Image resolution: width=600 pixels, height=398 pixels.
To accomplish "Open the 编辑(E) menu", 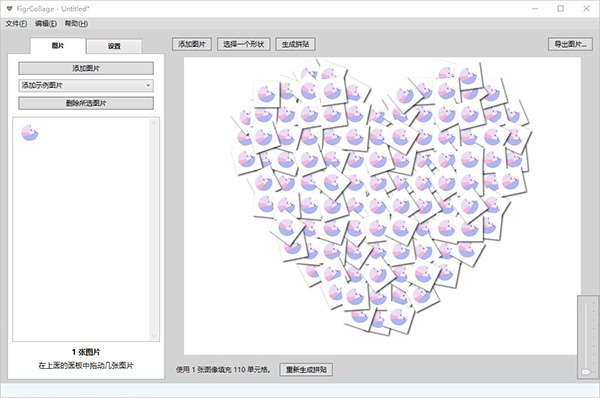I will pos(46,24).
